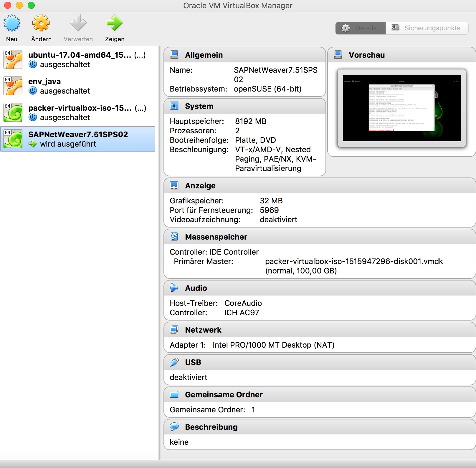This screenshot has height=468, width=476.
Task: Click running arrow icon under SAPNetWeaver7.51SPS02
Action: 33,144
